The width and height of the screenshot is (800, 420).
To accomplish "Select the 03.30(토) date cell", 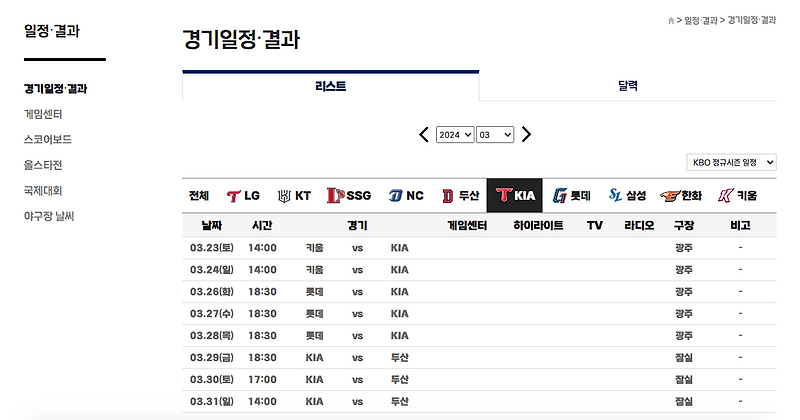I will click(212, 380).
